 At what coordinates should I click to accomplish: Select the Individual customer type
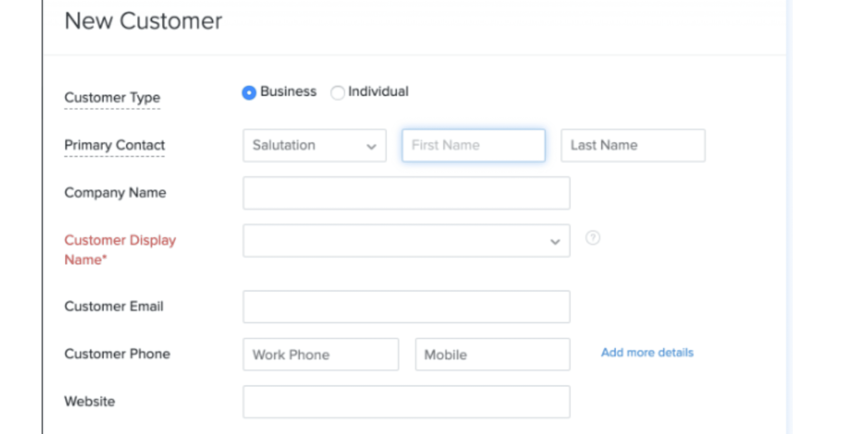click(x=337, y=92)
